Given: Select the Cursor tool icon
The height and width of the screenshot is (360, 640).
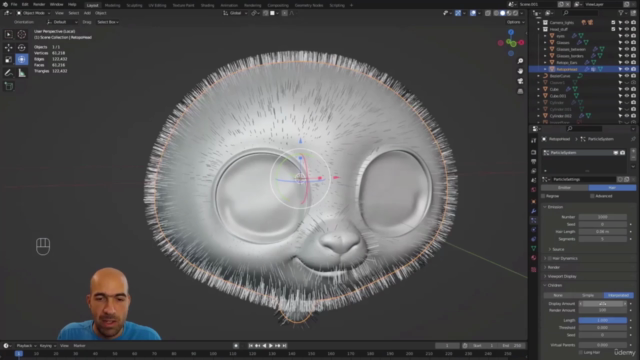Looking at the screenshot, I should click(22, 35).
